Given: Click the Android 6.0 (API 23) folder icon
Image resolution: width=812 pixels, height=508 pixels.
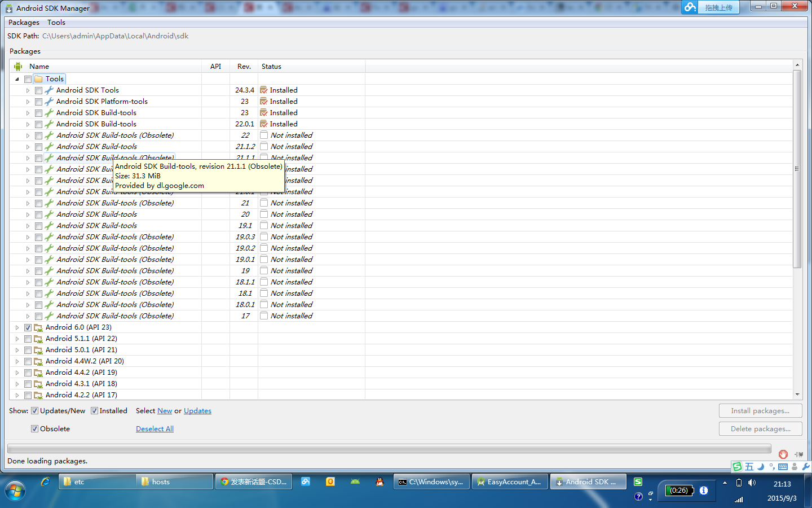Looking at the screenshot, I should (38, 327).
